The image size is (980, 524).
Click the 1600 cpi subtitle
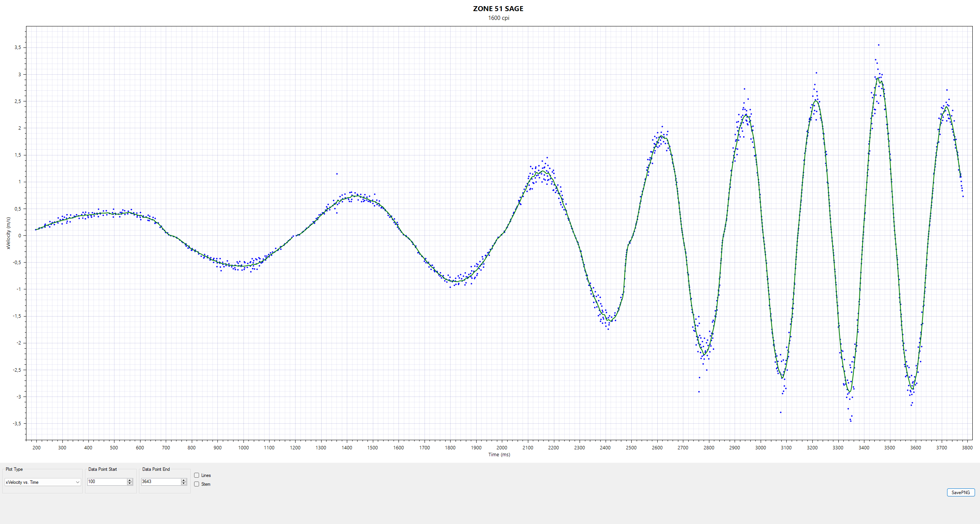498,18
